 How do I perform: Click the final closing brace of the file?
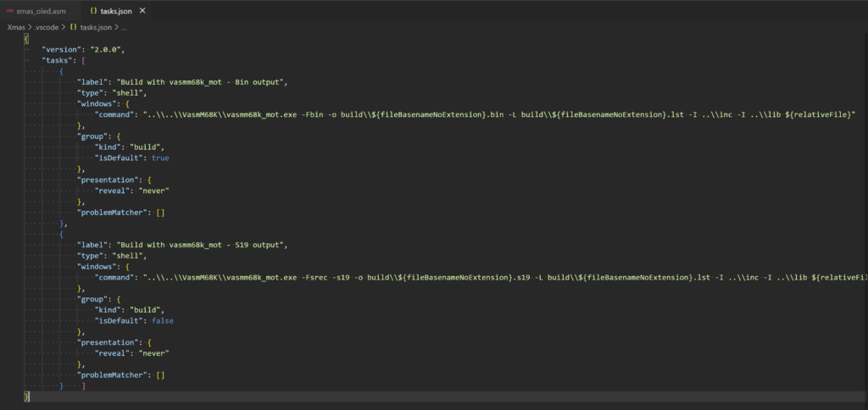[x=26, y=396]
